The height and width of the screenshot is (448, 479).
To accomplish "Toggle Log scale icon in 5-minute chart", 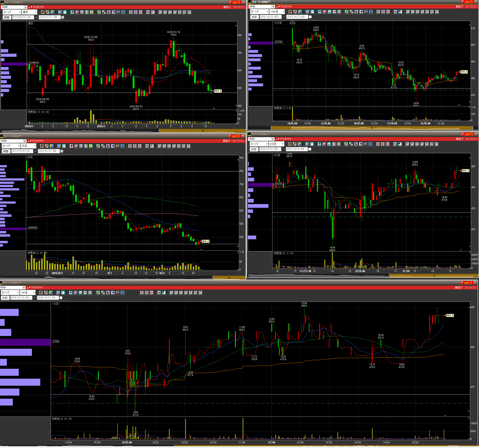I will click(395, 144).
